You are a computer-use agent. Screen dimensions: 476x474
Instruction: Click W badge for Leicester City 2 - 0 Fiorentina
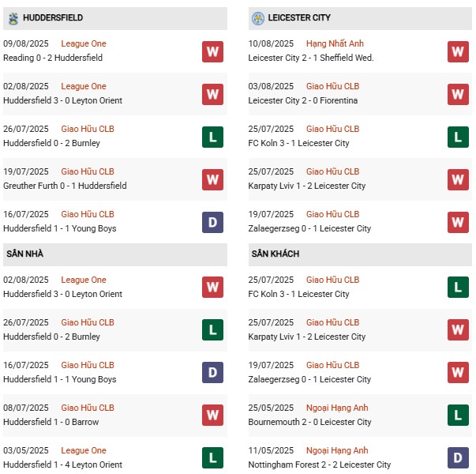pos(458,94)
